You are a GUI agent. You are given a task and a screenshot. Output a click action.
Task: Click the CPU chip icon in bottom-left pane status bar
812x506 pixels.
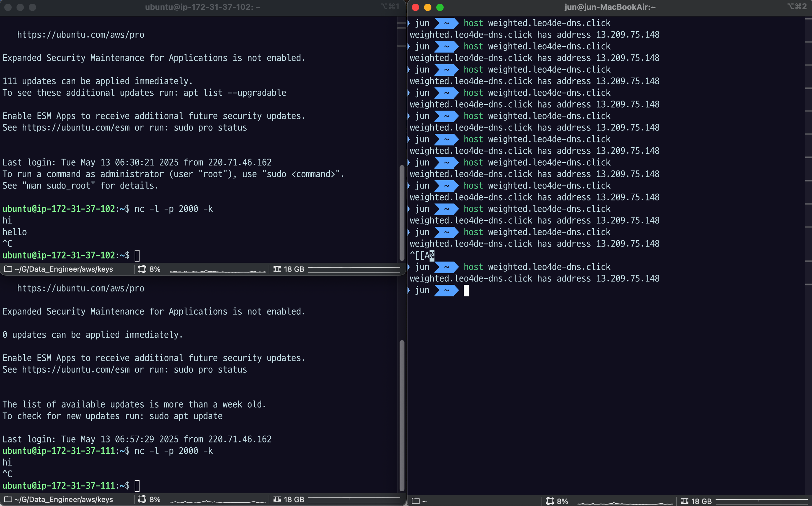(142, 499)
